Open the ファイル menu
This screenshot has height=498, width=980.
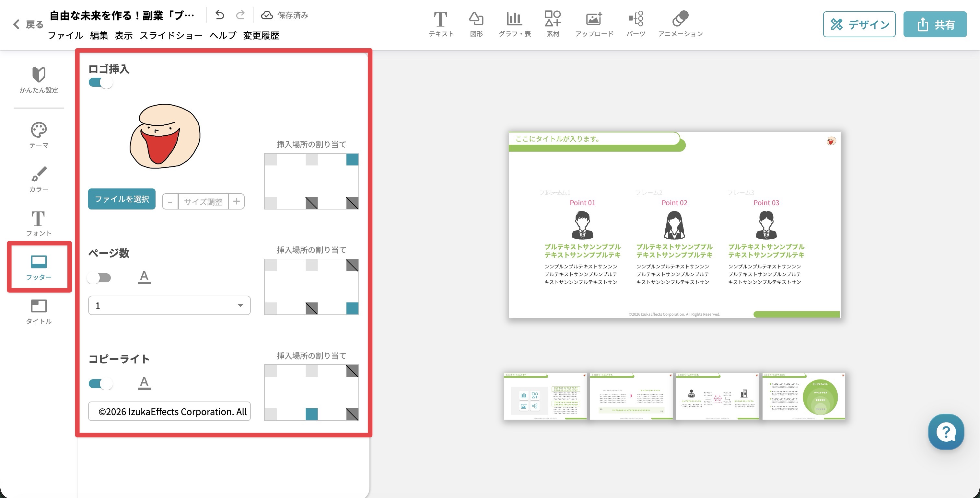click(65, 35)
